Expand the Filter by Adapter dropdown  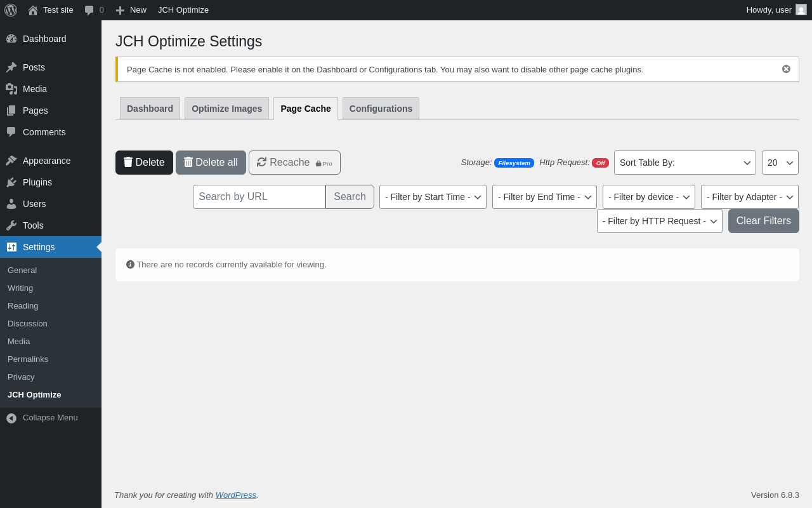click(x=750, y=197)
